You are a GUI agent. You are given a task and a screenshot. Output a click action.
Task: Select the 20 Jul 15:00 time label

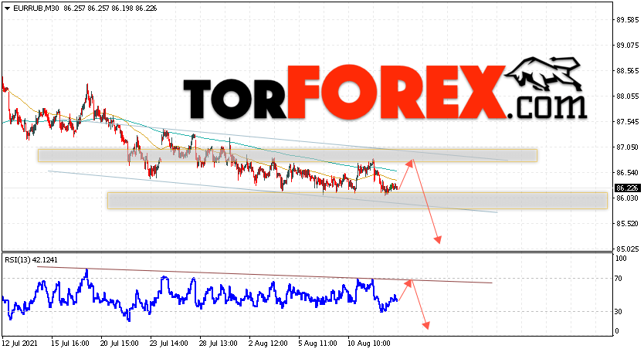point(120,343)
